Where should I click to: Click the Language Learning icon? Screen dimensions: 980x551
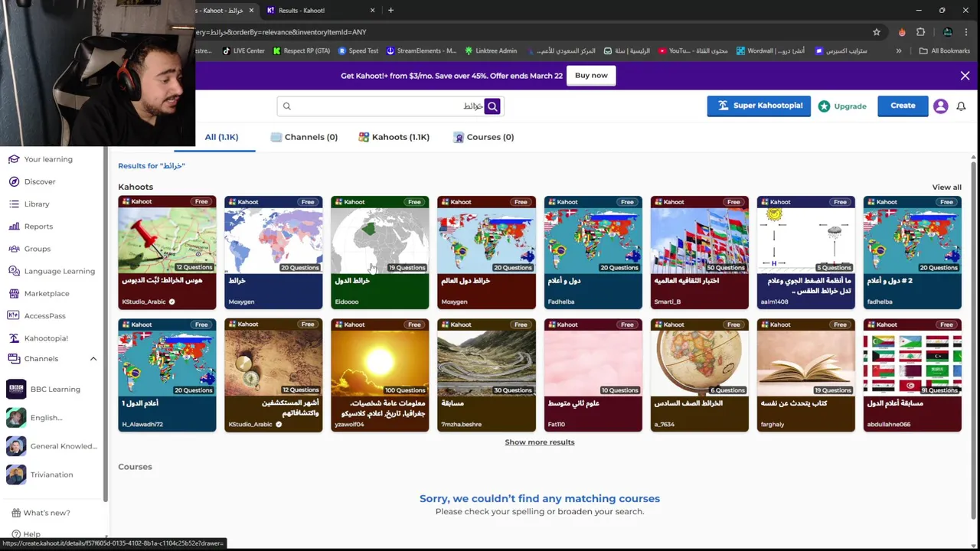click(14, 271)
